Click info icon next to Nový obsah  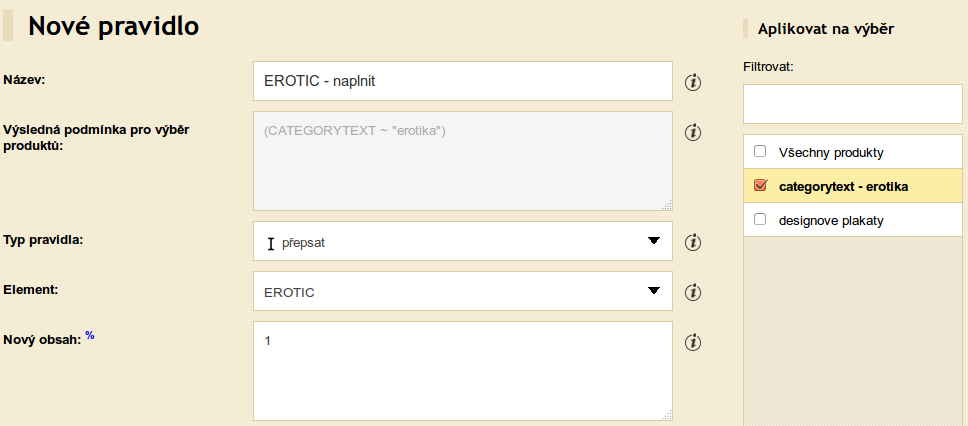coord(693,341)
